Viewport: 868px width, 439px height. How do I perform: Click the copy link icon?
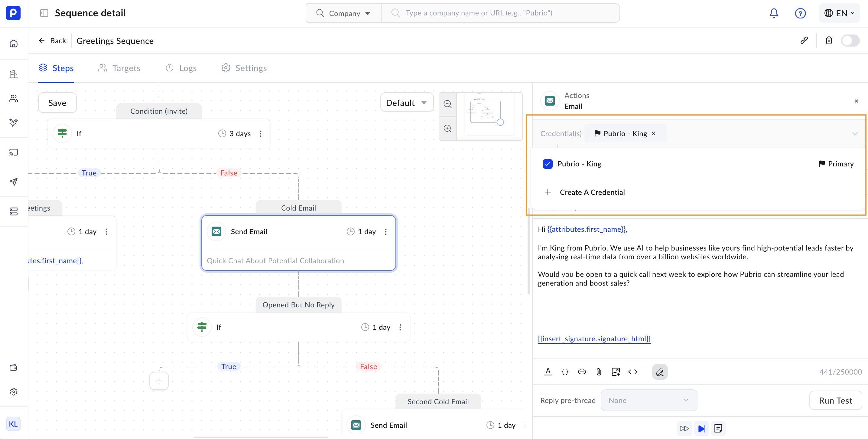pos(804,41)
